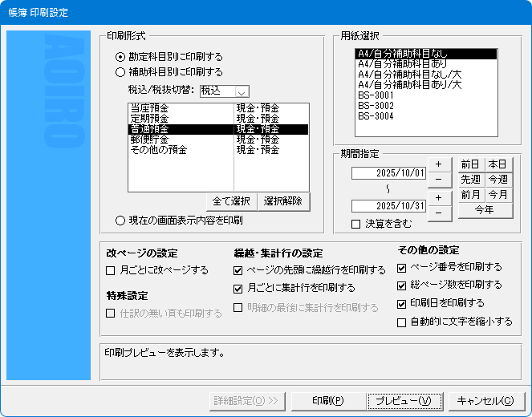Choose paper BS-3001 from the list
The width and height of the screenshot is (532, 417).
[x=376, y=95]
